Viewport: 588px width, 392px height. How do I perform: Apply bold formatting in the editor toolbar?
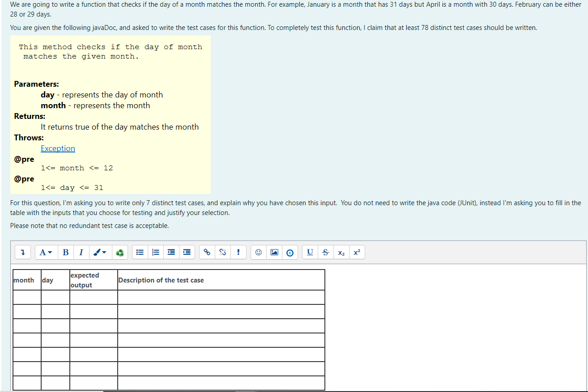65,252
